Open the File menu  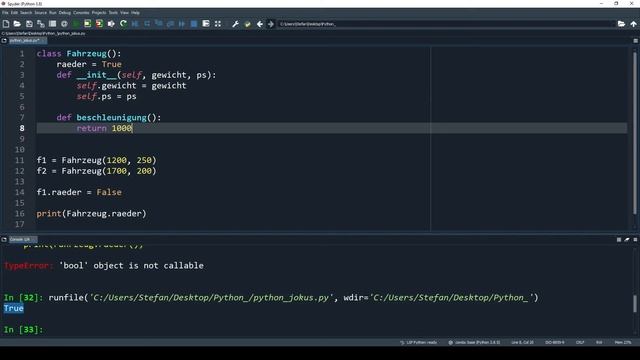click(5, 13)
